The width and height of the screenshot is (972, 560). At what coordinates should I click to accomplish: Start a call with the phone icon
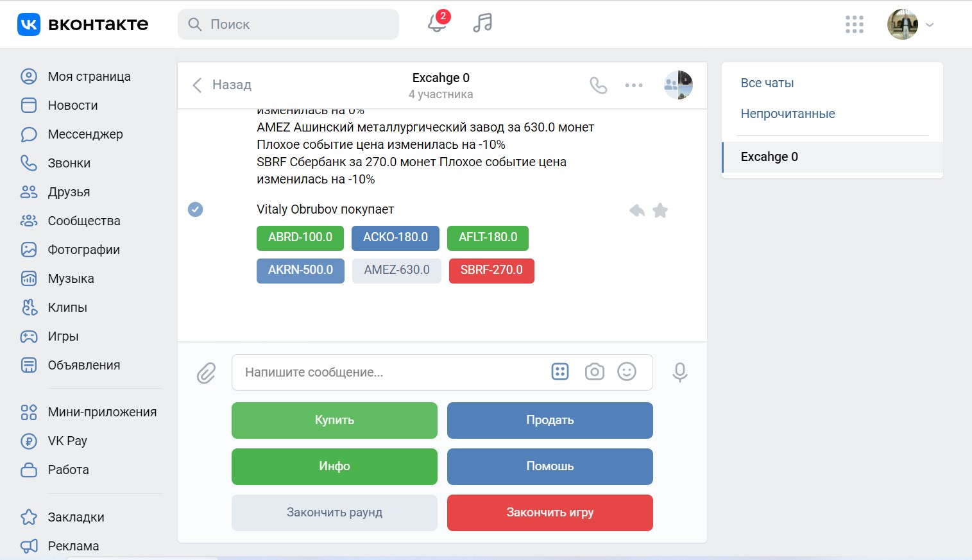[599, 85]
